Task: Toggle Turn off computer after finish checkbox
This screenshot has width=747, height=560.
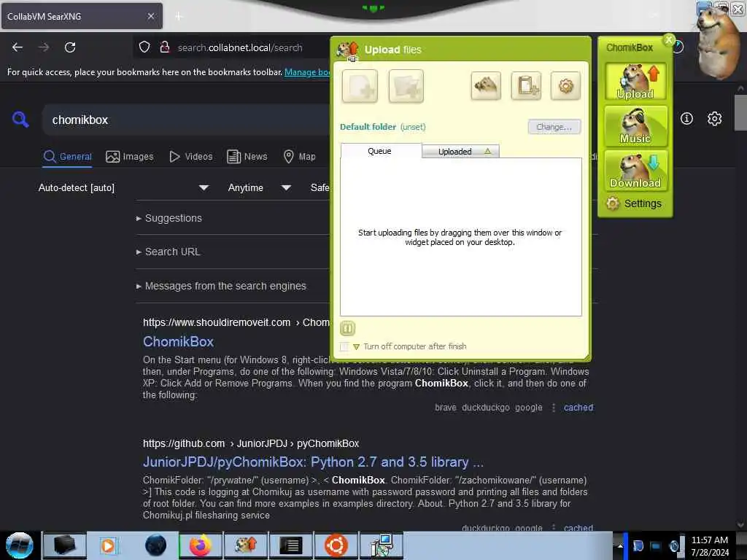Action: (344, 346)
